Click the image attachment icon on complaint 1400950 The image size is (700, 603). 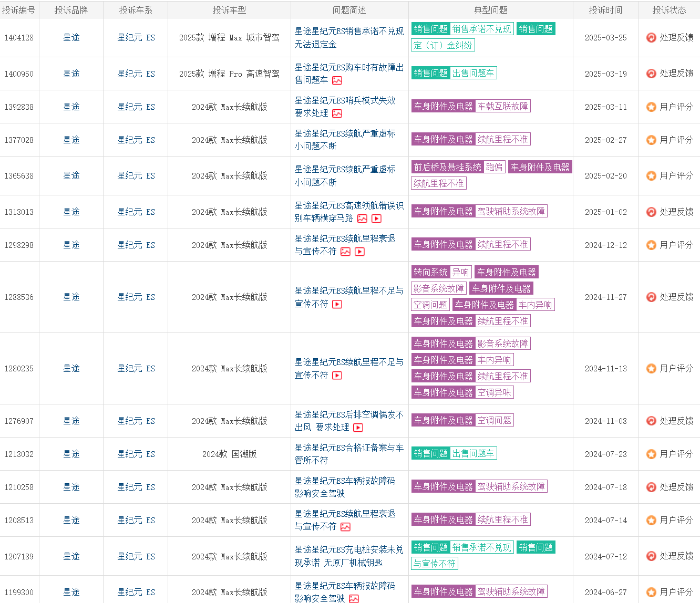336,80
